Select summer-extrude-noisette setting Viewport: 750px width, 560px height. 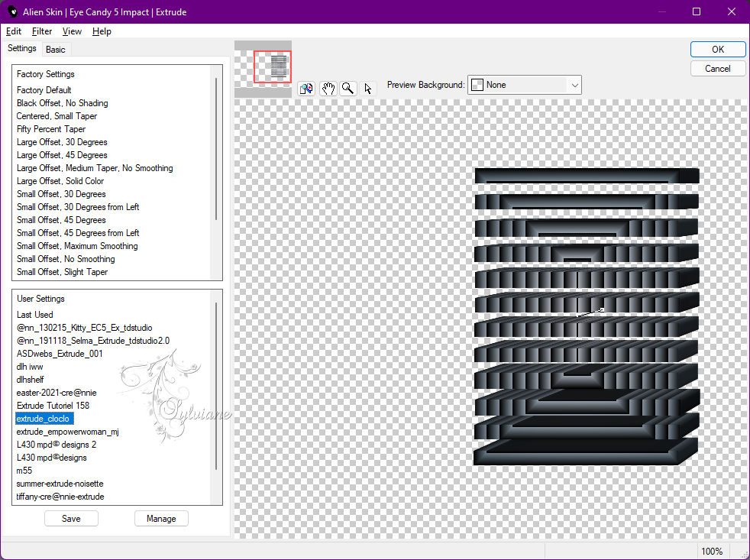point(60,484)
